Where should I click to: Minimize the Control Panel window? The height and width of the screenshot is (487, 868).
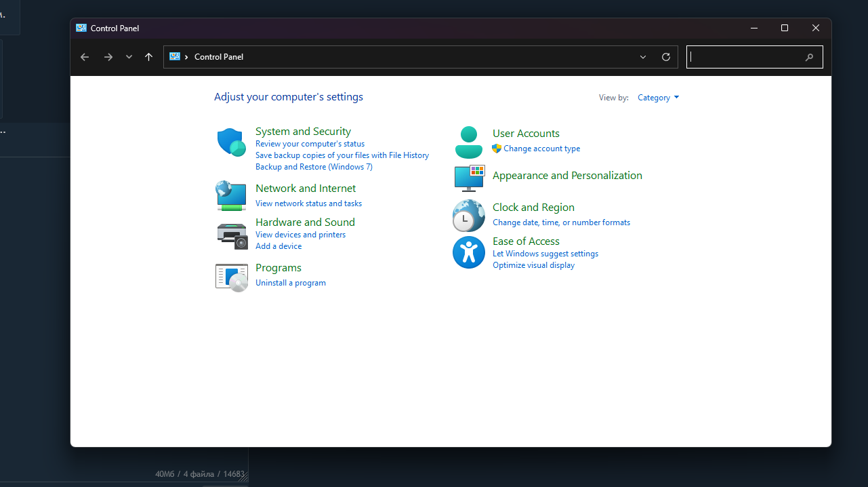click(x=754, y=28)
